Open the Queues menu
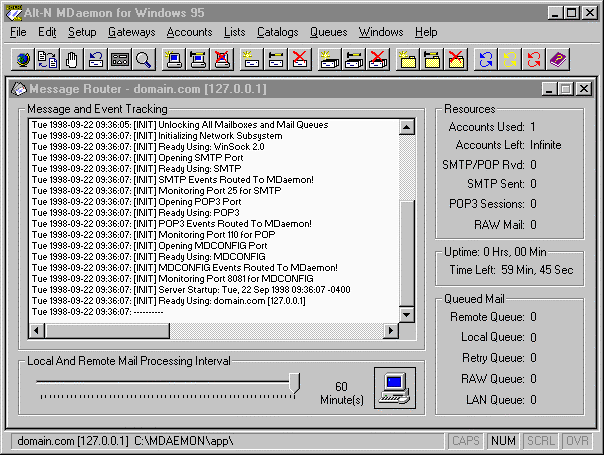Screen dimensions: 604x455 (x=329, y=32)
